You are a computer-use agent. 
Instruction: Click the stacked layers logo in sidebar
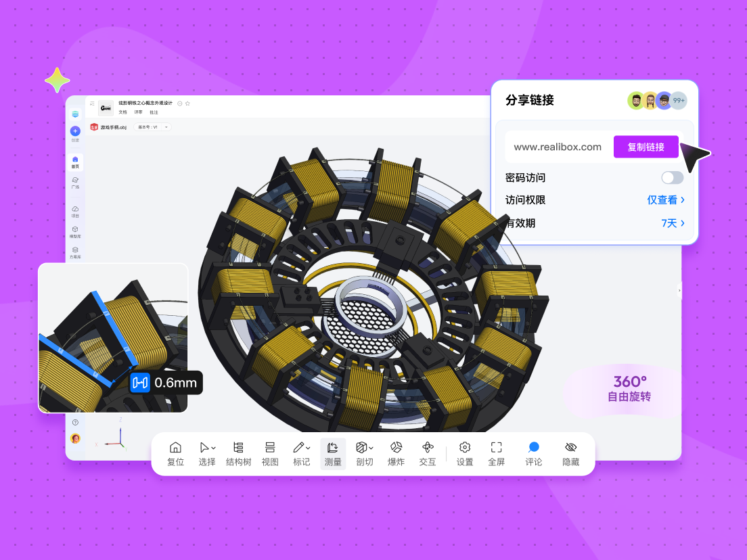pos(75,114)
